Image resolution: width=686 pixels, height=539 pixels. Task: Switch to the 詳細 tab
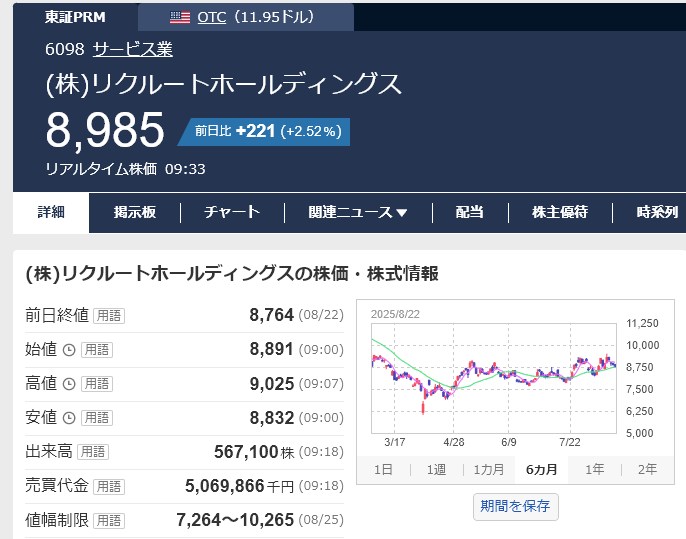51,212
